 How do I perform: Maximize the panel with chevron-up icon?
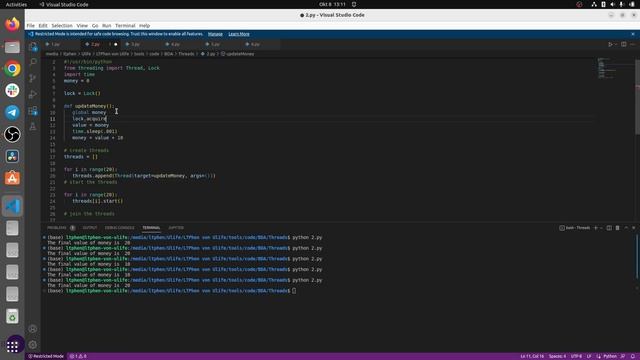point(626,228)
